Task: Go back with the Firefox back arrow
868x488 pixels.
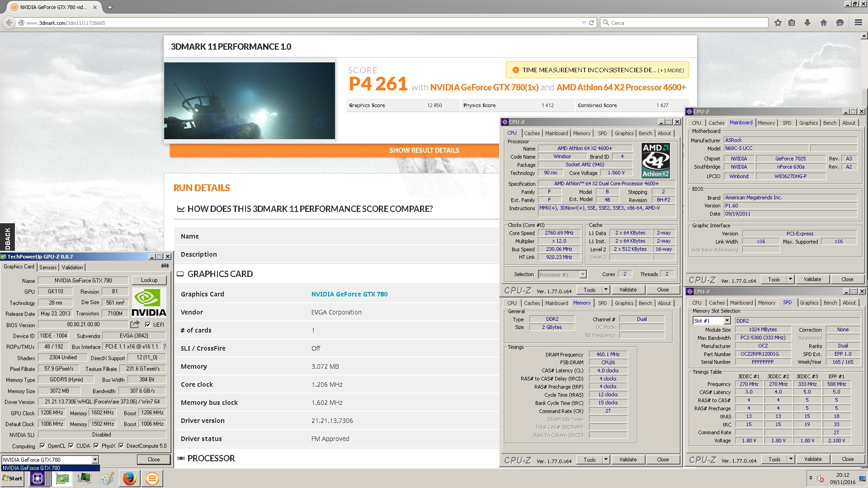Action: (x=9, y=23)
